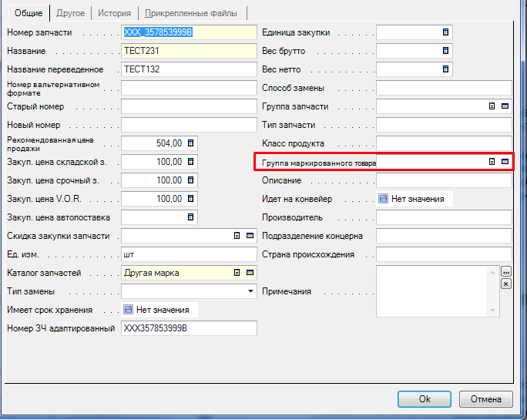Screen dimensions: 527x420
Task: Open Скидка закупки запчасти selection window icon
Action: point(250,236)
